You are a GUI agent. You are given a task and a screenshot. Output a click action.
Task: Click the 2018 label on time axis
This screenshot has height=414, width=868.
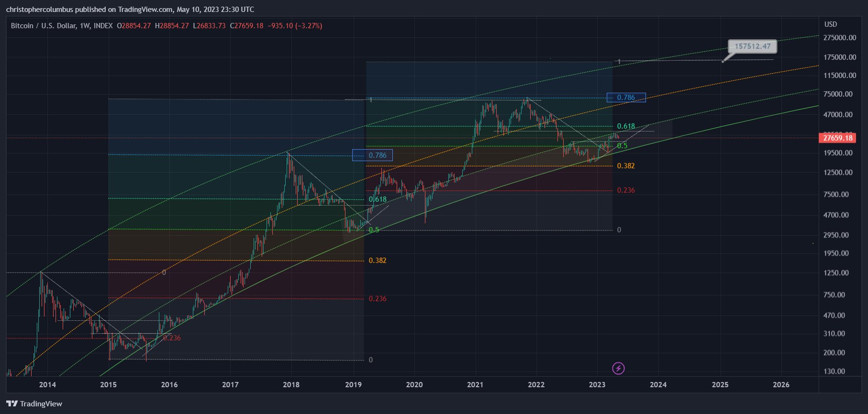click(291, 385)
